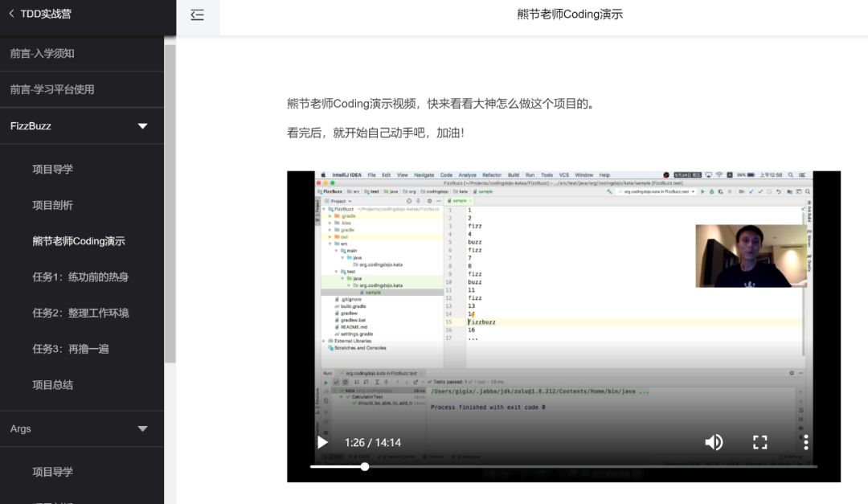The width and height of the screenshot is (868, 504).
Task: Collapse the sidebar with the menu-fold icon
Action: click(x=197, y=14)
